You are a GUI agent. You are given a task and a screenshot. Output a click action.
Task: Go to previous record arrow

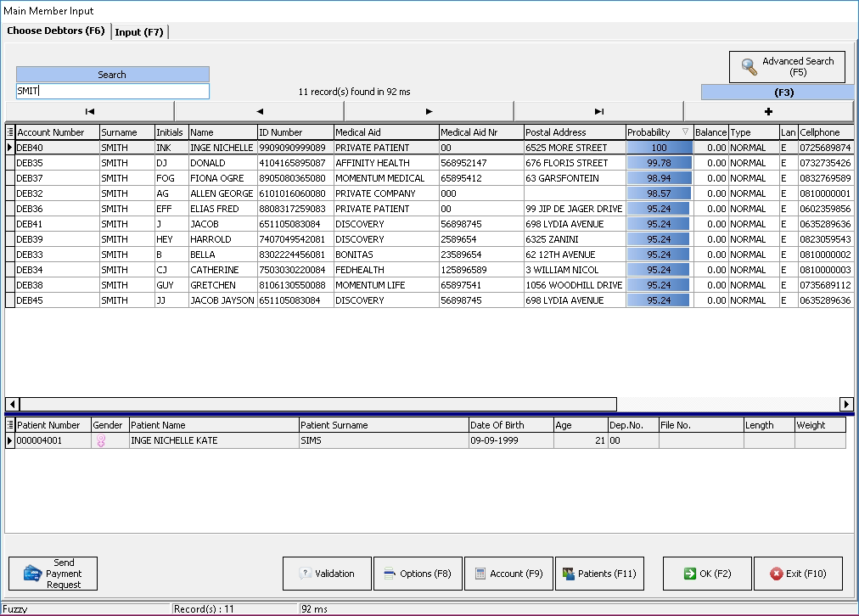point(259,111)
